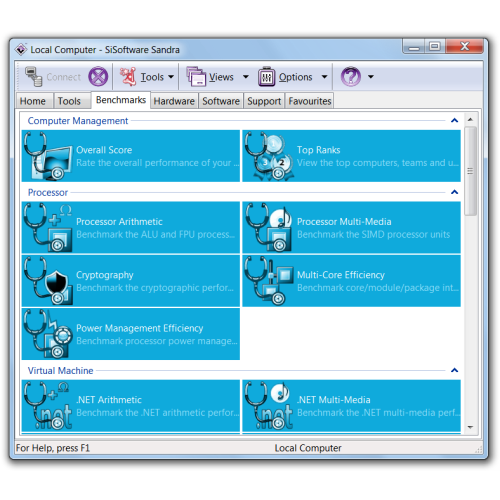Open the Options dropdown arrow
The width and height of the screenshot is (500, 500).
324,77
